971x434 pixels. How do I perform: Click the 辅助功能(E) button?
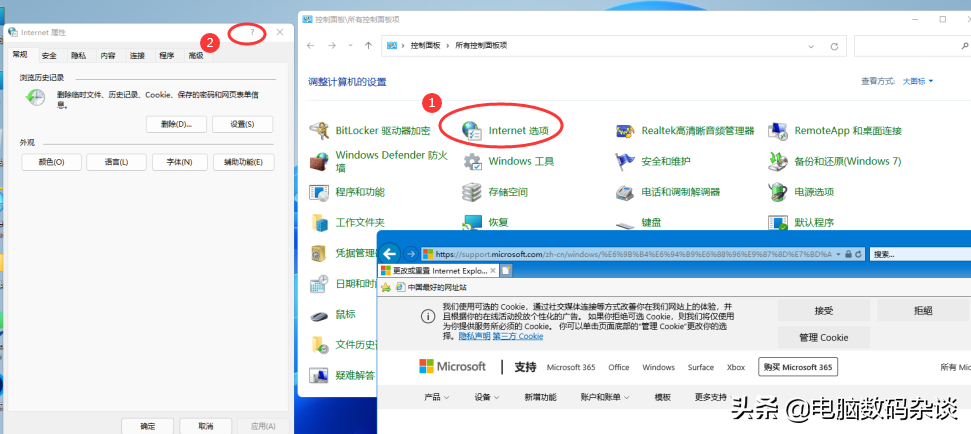[x=243, y=162]
